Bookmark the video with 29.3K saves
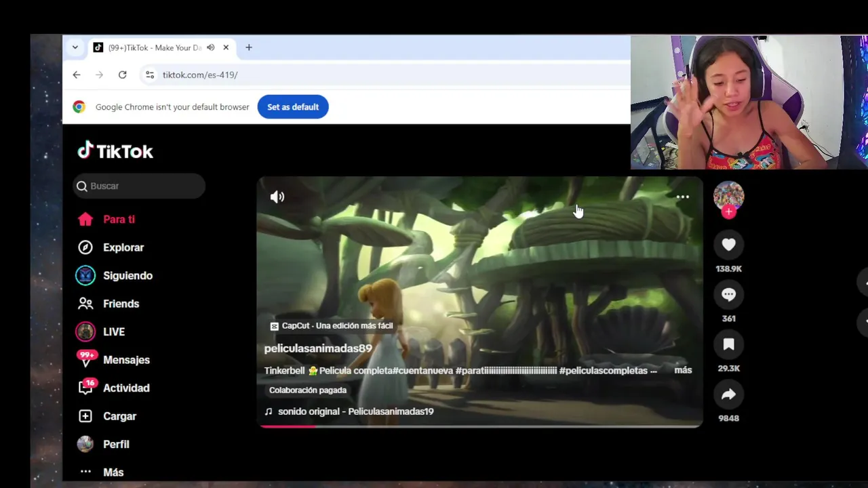This screenshot has height=488, width=868. (729, 344)
